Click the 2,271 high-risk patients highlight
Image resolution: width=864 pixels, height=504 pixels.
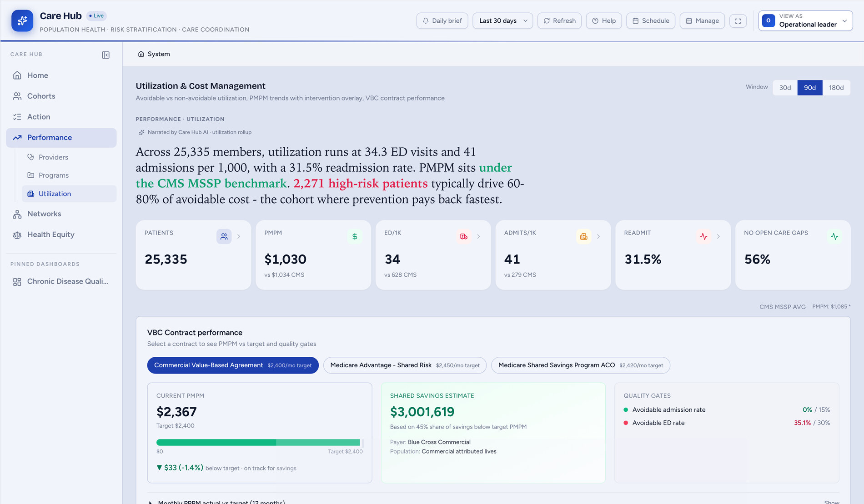360,184
